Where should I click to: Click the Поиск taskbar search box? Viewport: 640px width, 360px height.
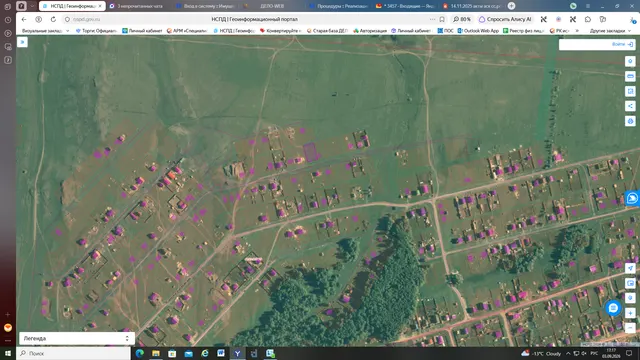pos(74,353)
